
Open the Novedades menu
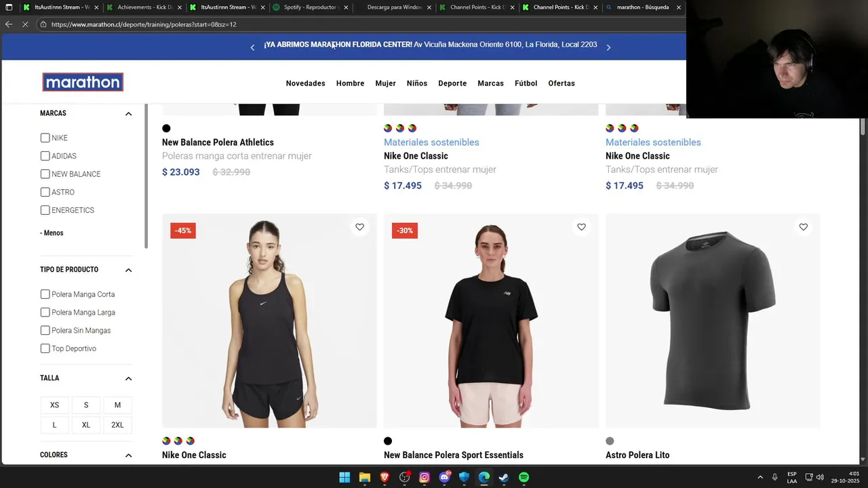click(x=305, y=83)
